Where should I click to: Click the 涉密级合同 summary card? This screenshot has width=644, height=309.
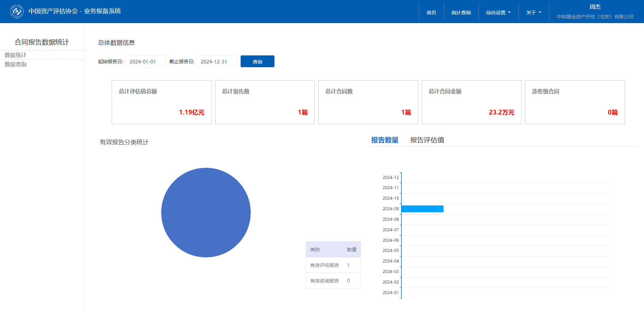[574, 102]
